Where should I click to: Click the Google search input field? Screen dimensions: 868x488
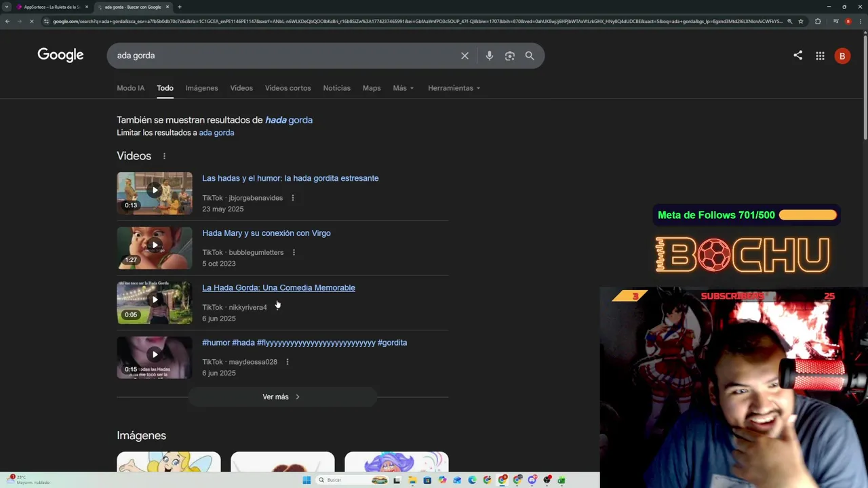coord(285,56)
